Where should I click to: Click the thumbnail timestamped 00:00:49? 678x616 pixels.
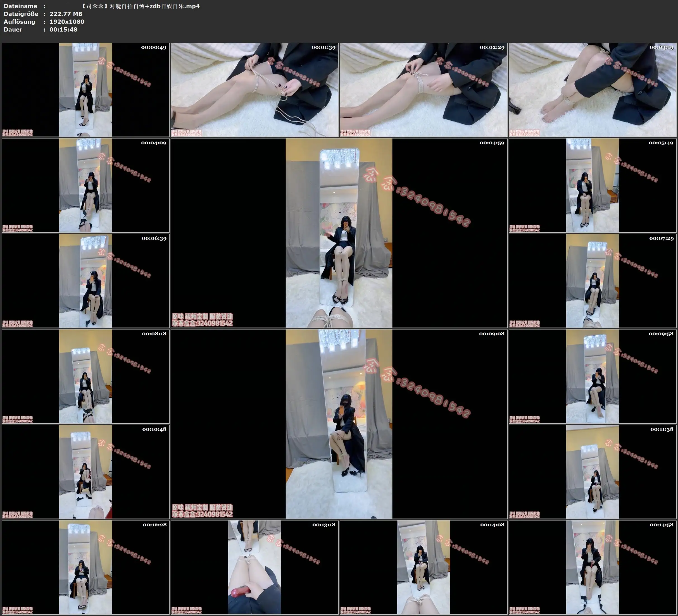pyautogui.click(x=85, y=90)
